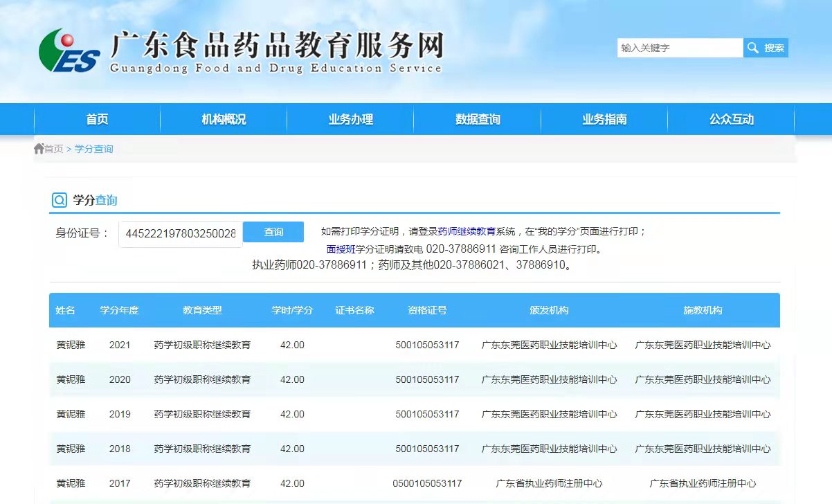The height and width of the screenshot is (504, 832).
Task: Click the 42.00 credit value in 2017 row
Action: [292, 483]
